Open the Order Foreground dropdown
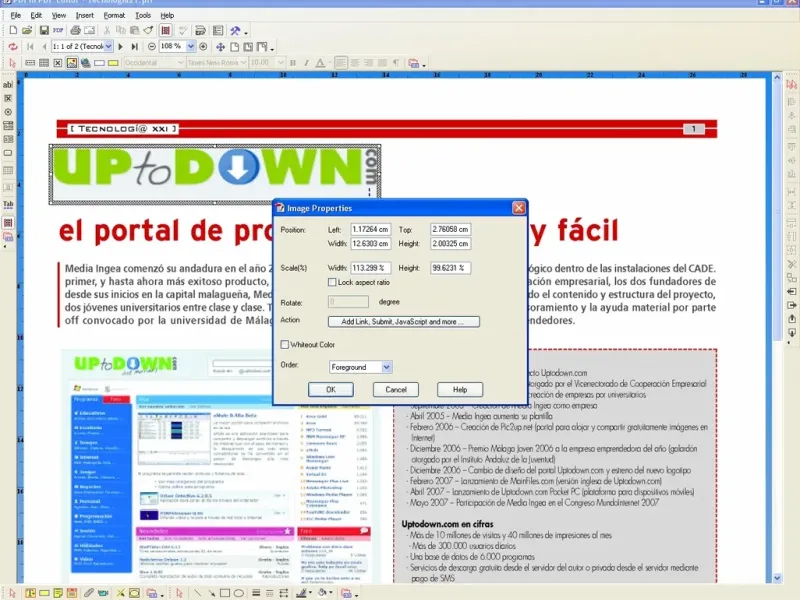800x600 pixels. [386, 367]
